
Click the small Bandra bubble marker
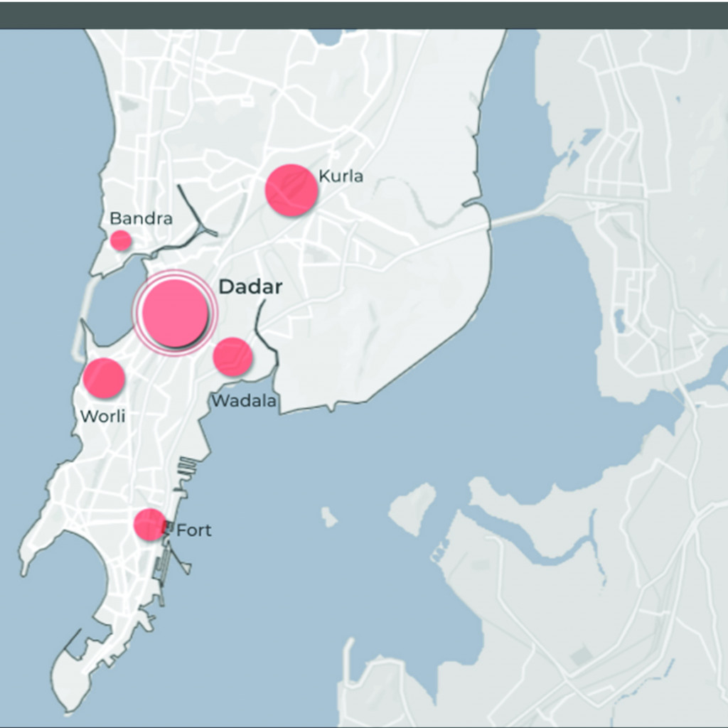point(121,240)
